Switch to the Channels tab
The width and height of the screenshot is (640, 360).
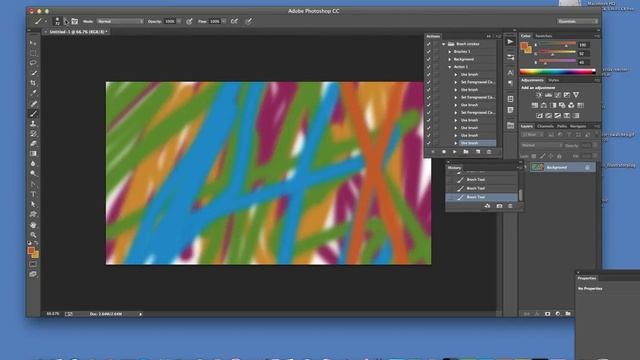(545, 127)
